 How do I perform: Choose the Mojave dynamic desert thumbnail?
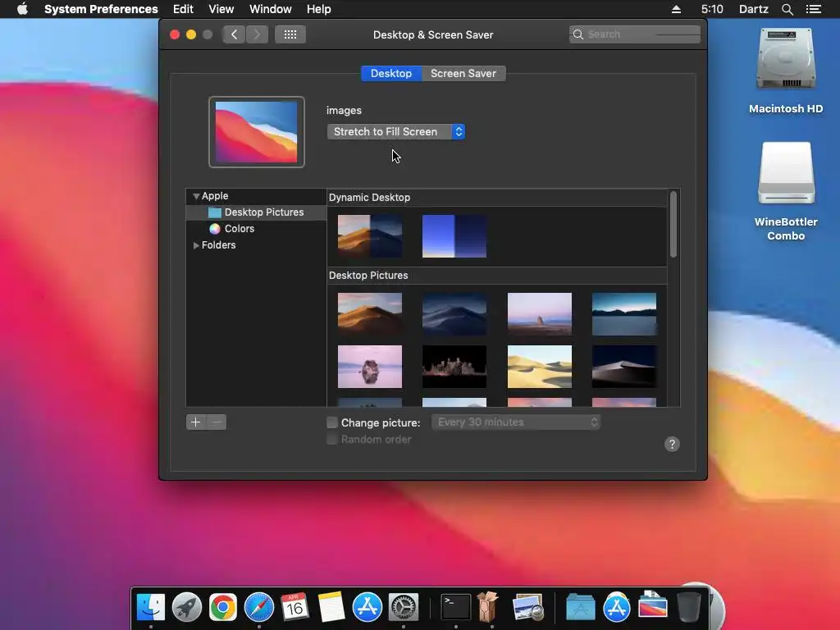(x=370, y=236)
